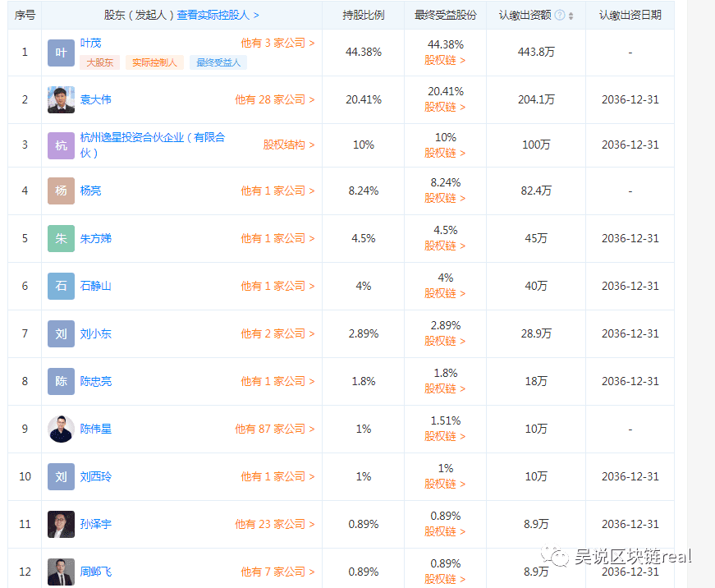Open 股权链 under 1.8% for 陈忠亮
Image resolution: width=715 pixels, height=588 pixels.
tap(445, 388)
